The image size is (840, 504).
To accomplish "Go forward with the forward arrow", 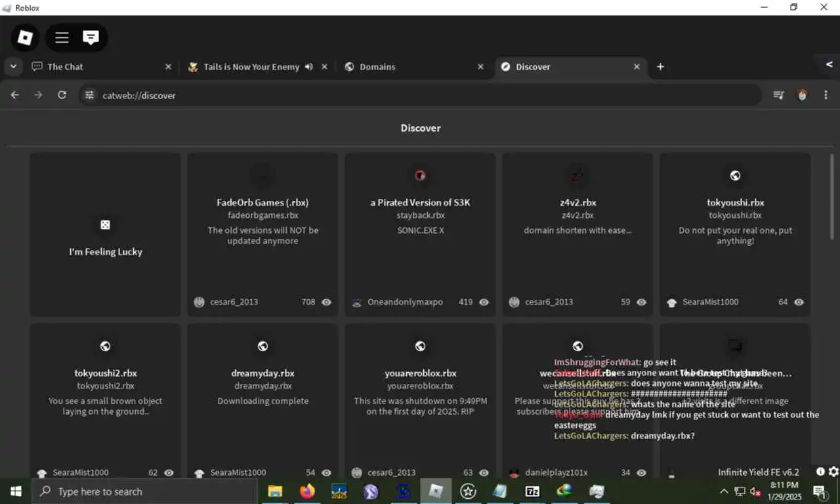I will click(x=38, y=95).
